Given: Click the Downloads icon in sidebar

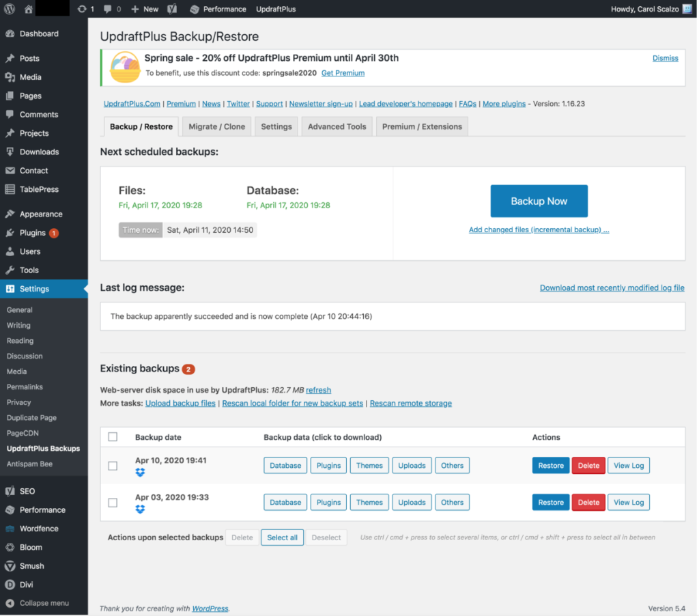Looking at the screenshot, I should click(10, 152).
